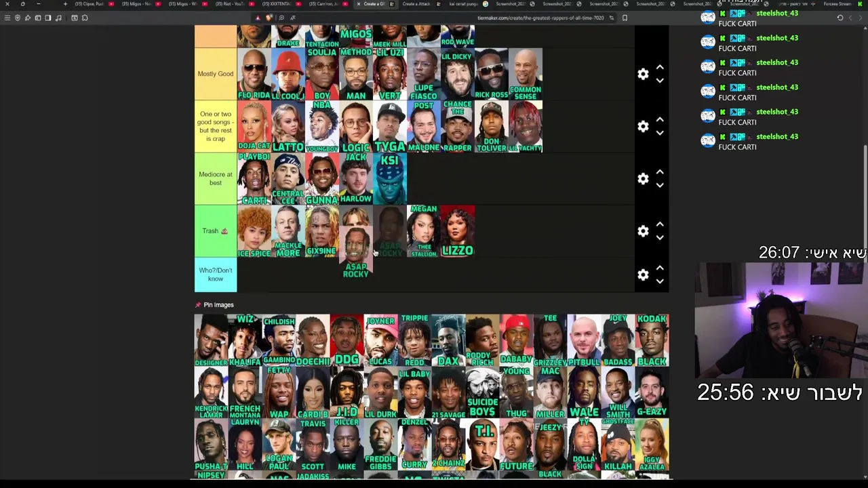This screenshot has height=488, width=868.
Task: Select the Lil Yachty image
Action: point(526,126)
